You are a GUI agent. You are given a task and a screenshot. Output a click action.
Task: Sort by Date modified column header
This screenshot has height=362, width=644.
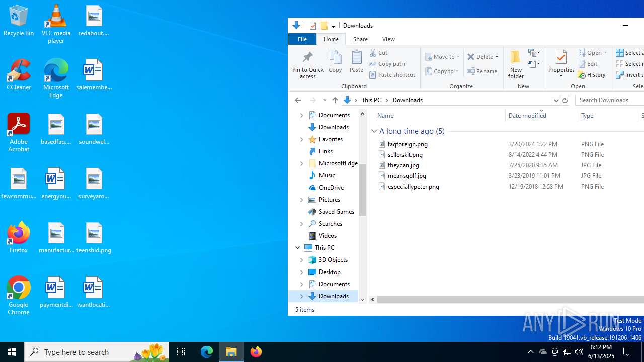(x=541, y=116)
